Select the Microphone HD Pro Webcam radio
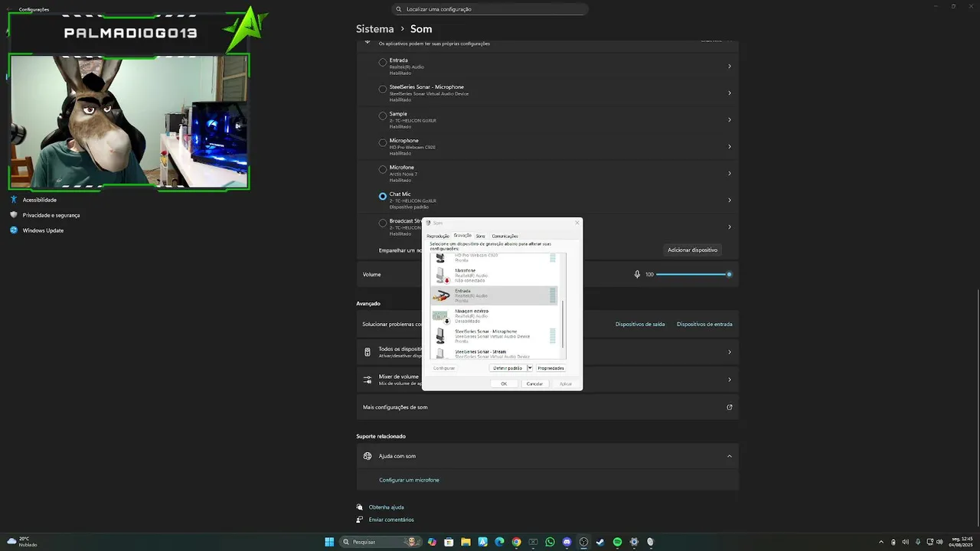Screen dimensions: 980x551 (x=383, y=142)
